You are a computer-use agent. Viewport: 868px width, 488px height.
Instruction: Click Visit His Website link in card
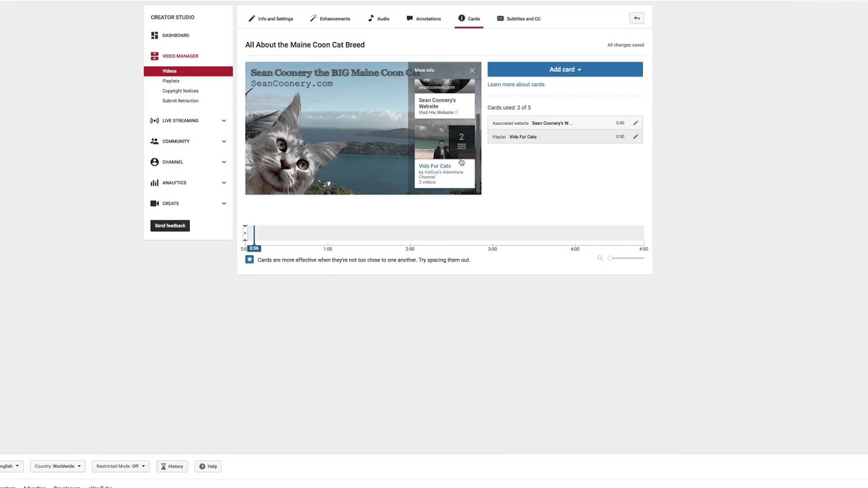[x=438, y=113]
